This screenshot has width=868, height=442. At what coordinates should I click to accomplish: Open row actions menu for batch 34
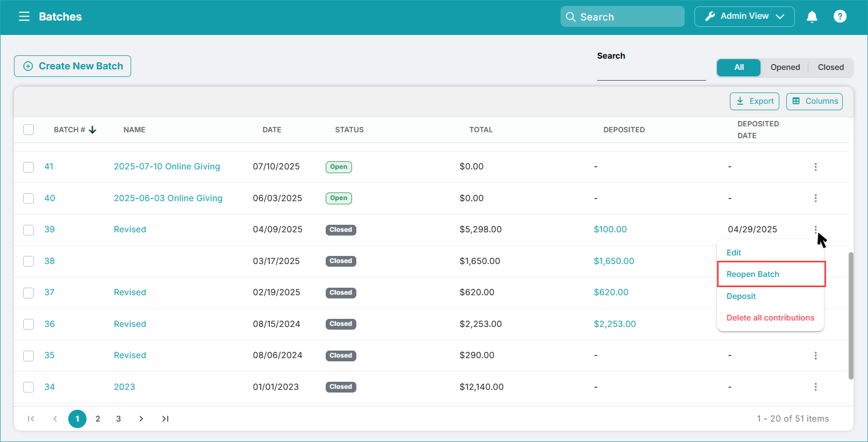tap(815, 387)
